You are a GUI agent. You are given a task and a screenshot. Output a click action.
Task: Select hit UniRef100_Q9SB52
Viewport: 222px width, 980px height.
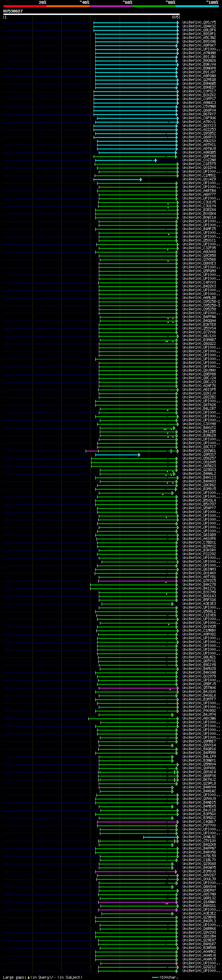(199, 133)
